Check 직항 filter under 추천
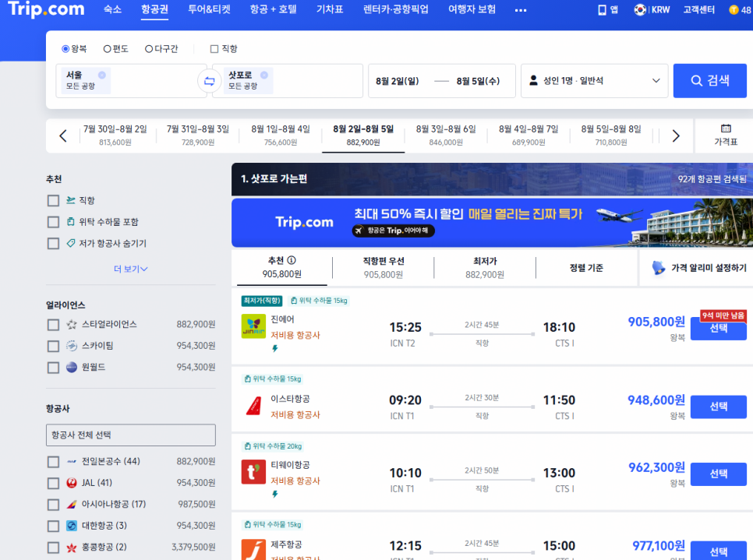753x560 pixels. coord(53,200)
